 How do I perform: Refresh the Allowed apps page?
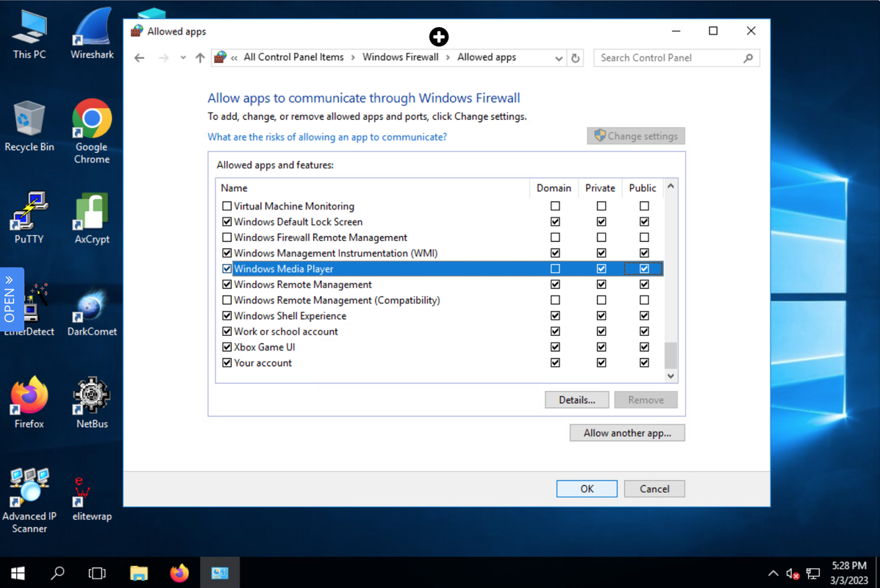pyautogui.click(x=575, y=58)
